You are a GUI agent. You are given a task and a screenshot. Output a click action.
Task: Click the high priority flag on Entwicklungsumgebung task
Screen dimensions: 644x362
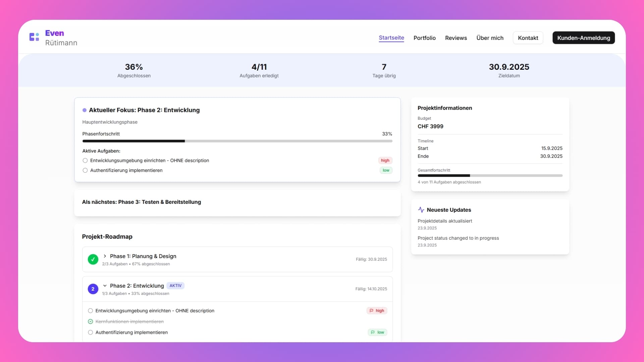point(377,310)
